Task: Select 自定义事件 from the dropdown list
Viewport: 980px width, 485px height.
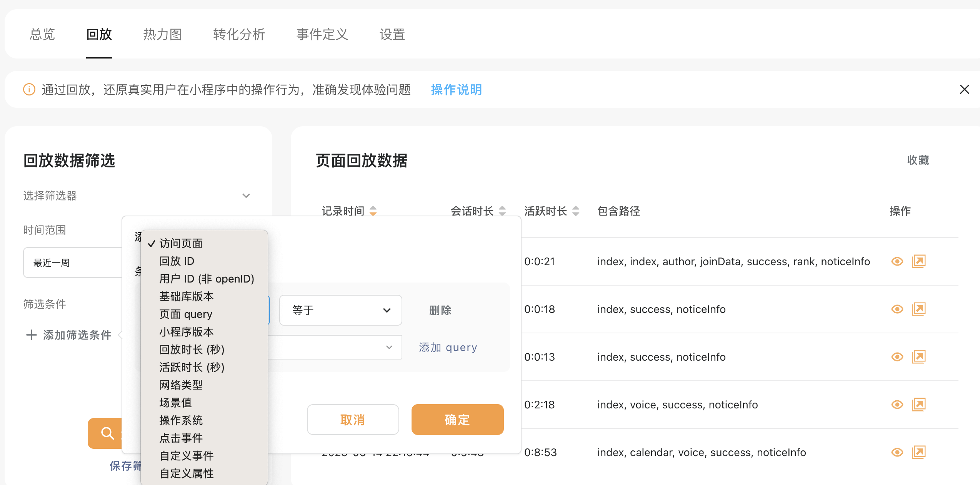Action: (186, 456)
